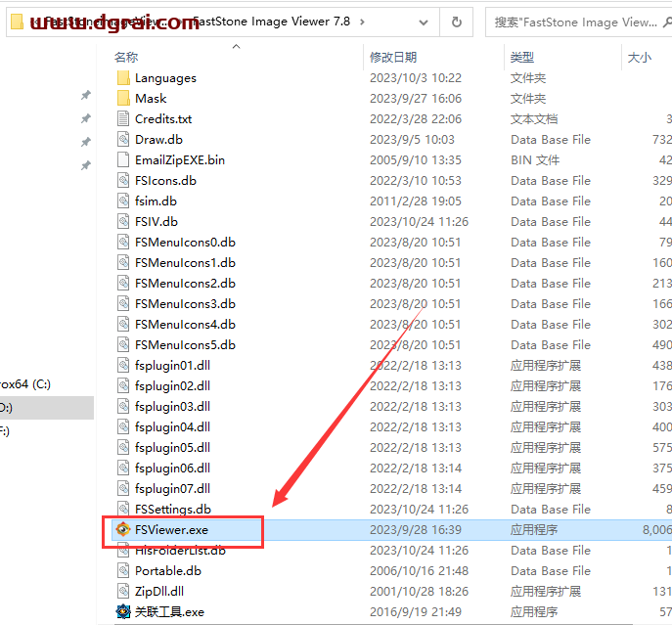Click the Draw.db file icon
This screenshot has height=625, width=672.
point(123,139)
